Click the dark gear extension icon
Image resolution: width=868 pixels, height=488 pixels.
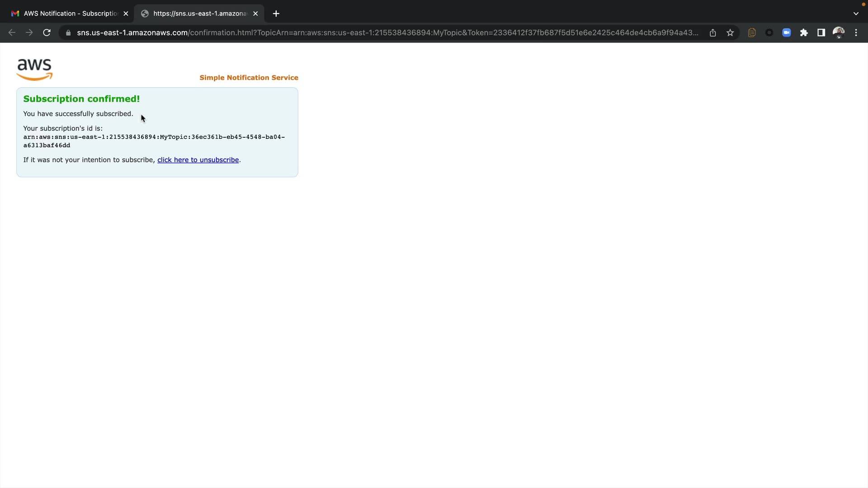tap(769, 33)
